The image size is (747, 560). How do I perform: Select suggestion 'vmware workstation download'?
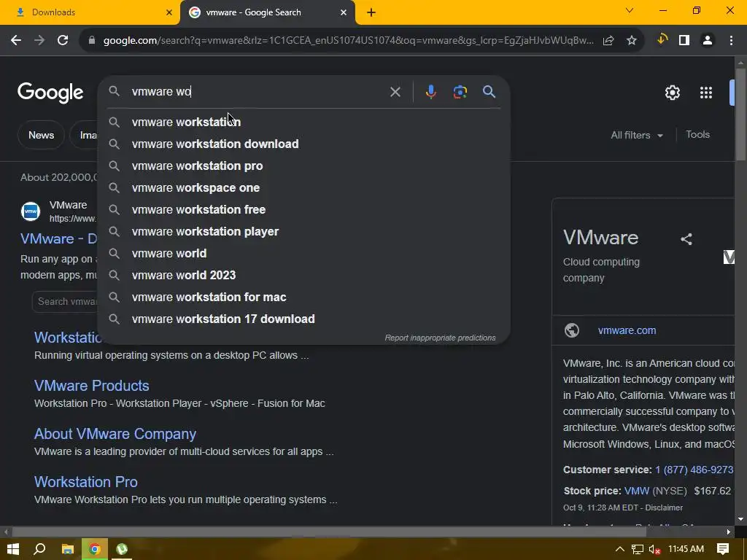pyautogui.click(x=303, y=144)
